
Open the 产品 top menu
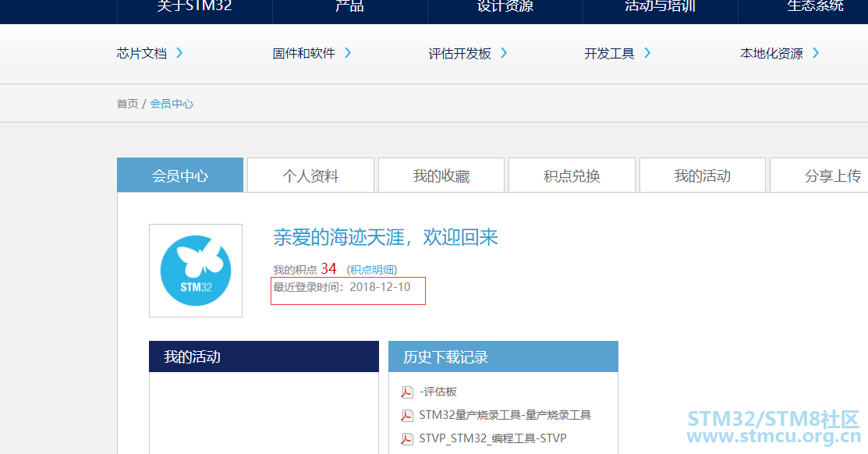pyautogui.click(x=350, y=7)
